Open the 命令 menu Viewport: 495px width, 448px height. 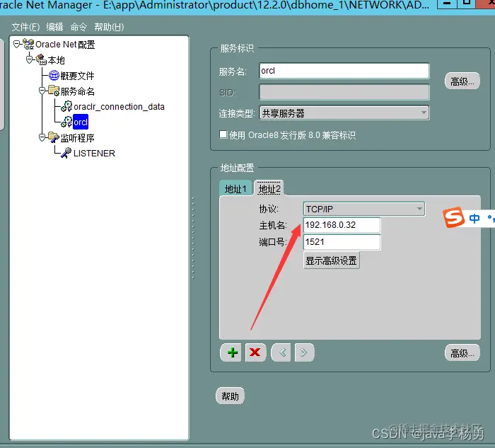(x=78, y=27)
